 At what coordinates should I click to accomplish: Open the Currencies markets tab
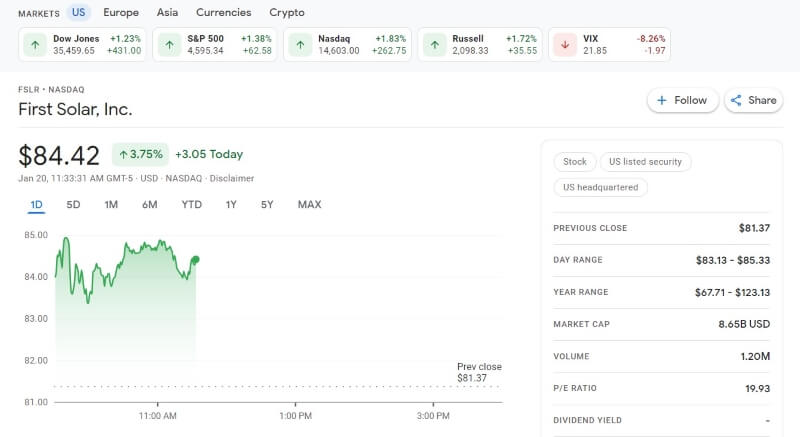pos(223,12)
